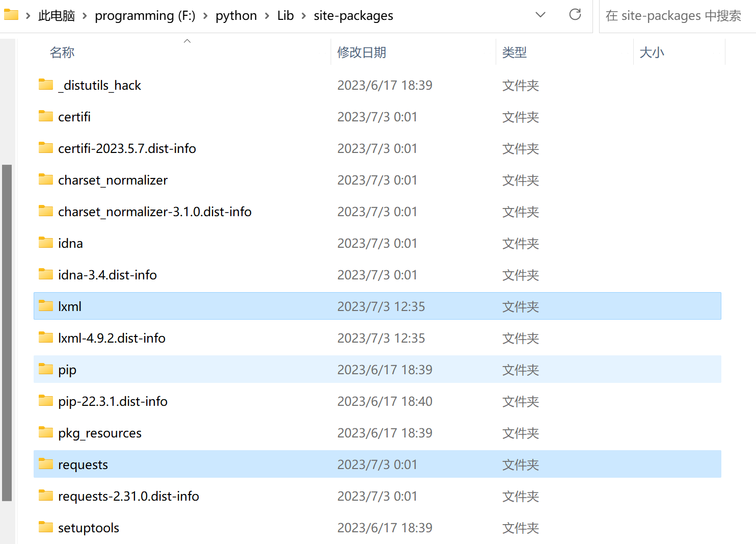Click 文件夹 type in requests row
This screenshot has width=756, height=544.
point(521,464)
